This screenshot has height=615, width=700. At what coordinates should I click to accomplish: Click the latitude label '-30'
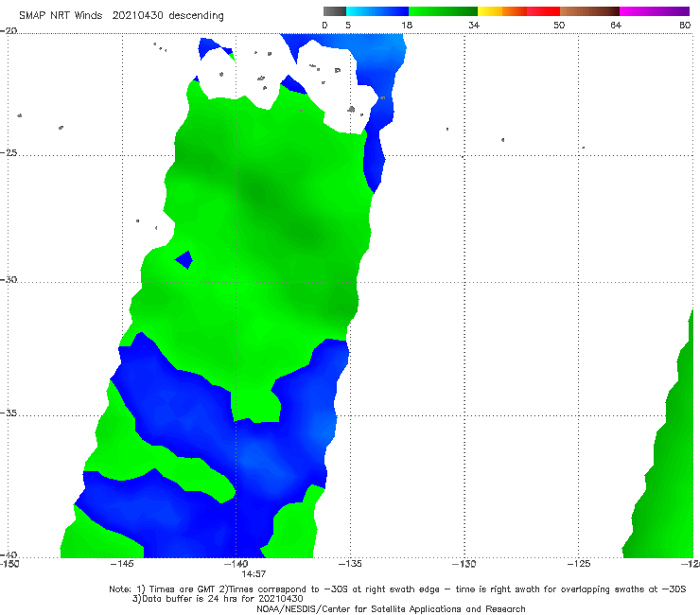(x=9, y=279)
